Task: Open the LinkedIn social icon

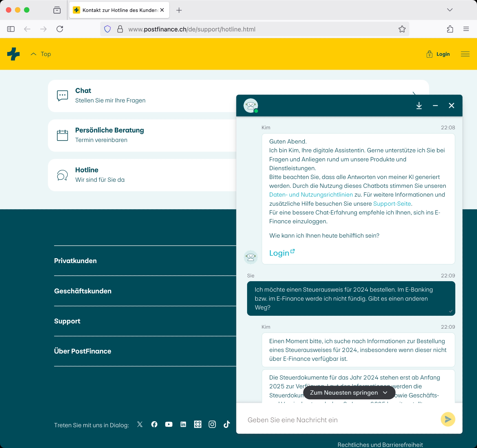Action: pyautogui.click(x=183, y=424)
